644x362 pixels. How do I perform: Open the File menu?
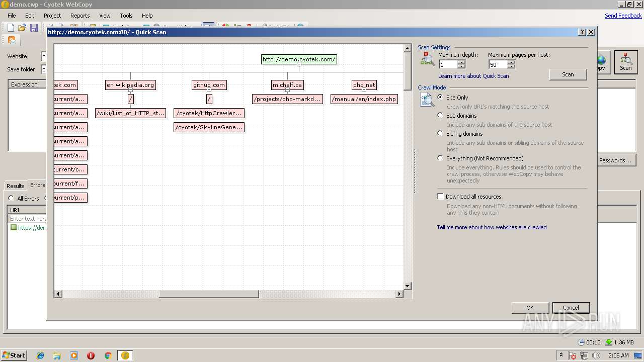12,16
